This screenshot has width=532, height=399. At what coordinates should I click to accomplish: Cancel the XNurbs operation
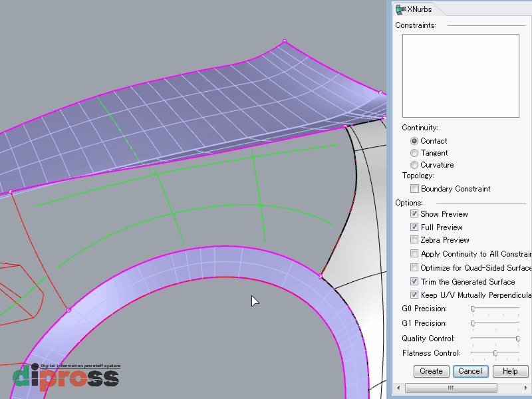point(470,371)
